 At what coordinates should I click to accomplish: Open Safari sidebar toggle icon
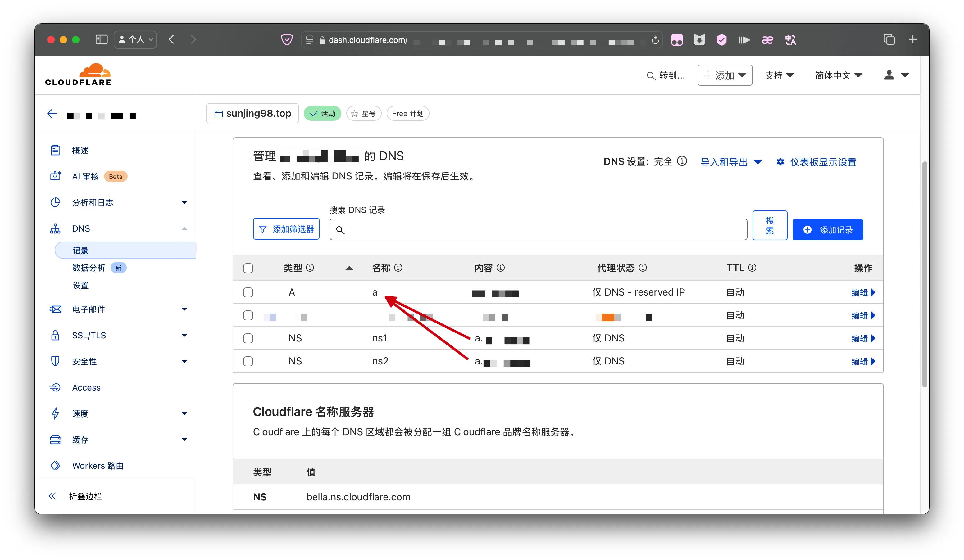tap(101, 39)
